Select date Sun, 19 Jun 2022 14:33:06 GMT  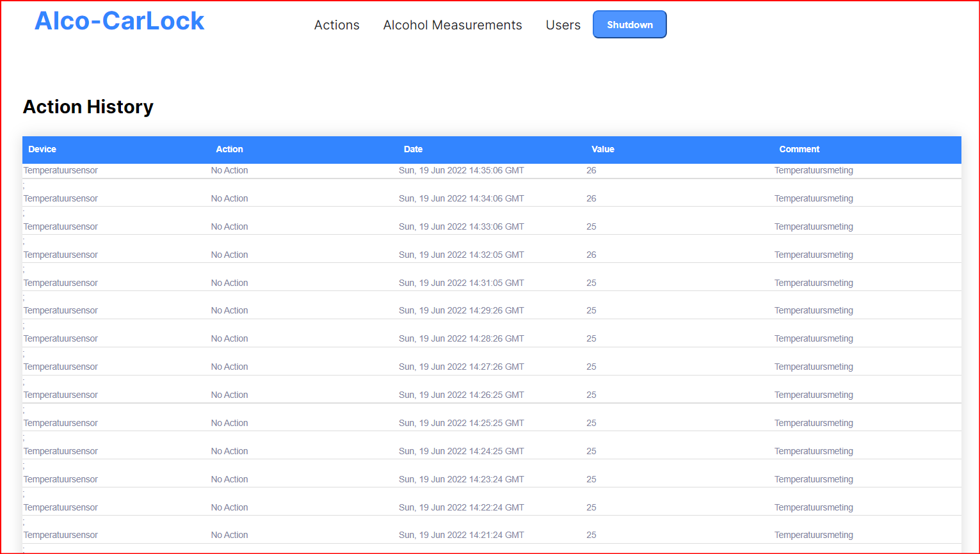(x=462, y=226)
